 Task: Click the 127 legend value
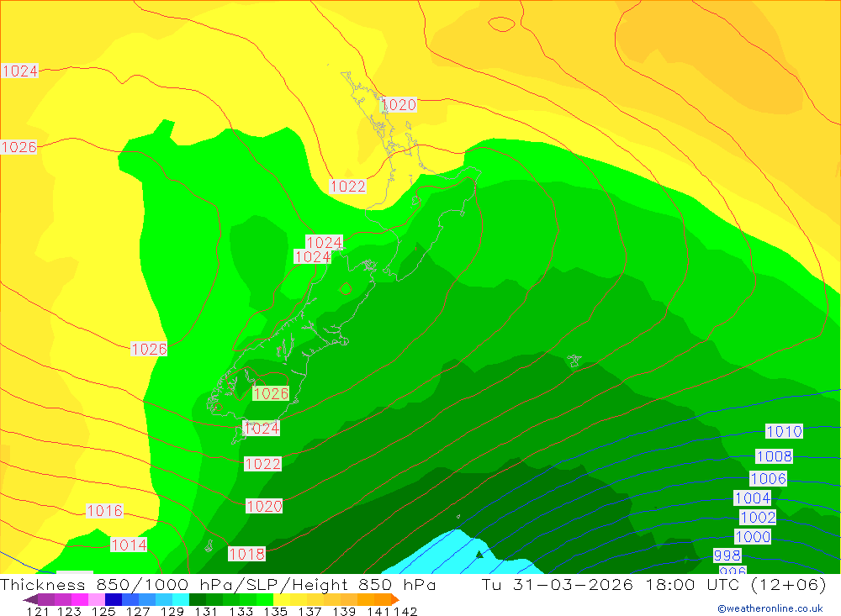pos(138,611)
